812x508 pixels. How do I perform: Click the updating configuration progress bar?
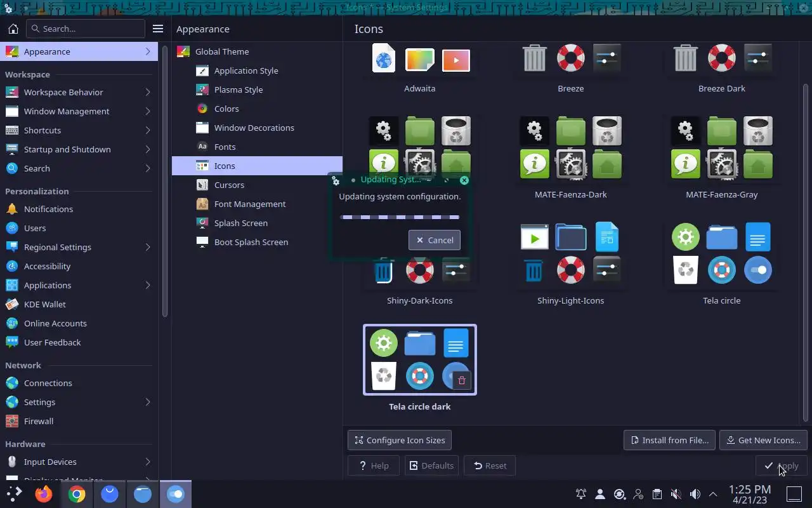[x=400, y=217]
